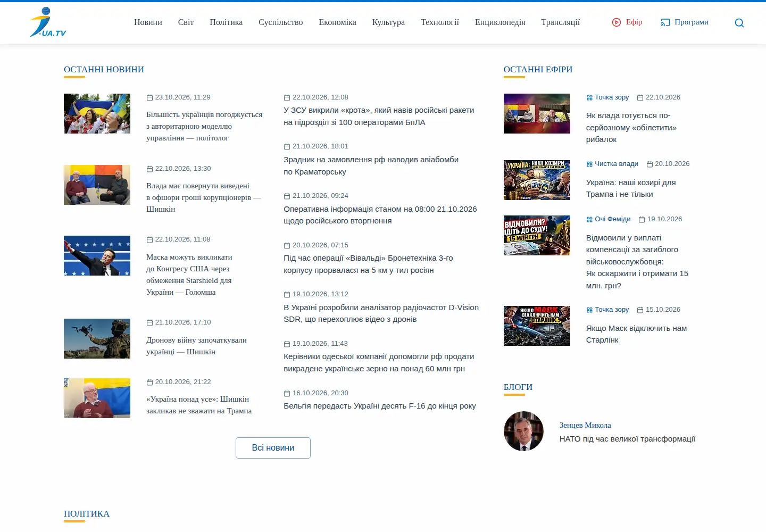The image size is (766, 532).
Task: Click НАШІ КОЗИРИ broadcast thumbnail
Action: tap(537, 180)
